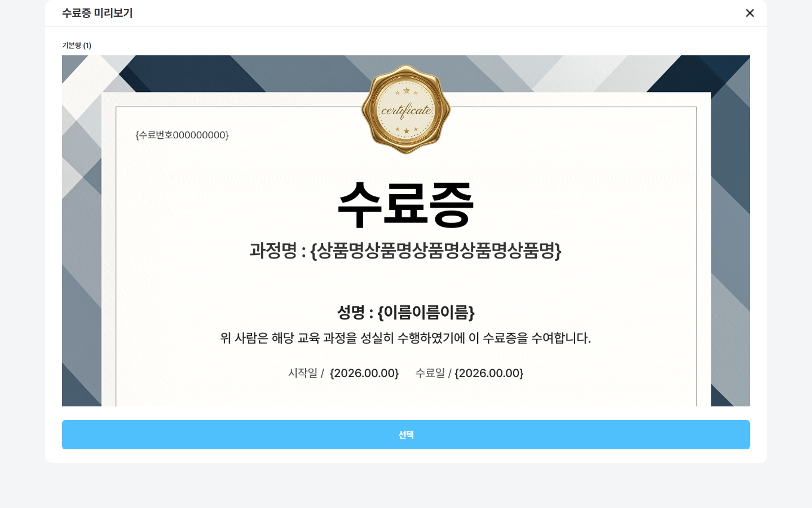Select the certificate template preview image

tap(406, 231)
